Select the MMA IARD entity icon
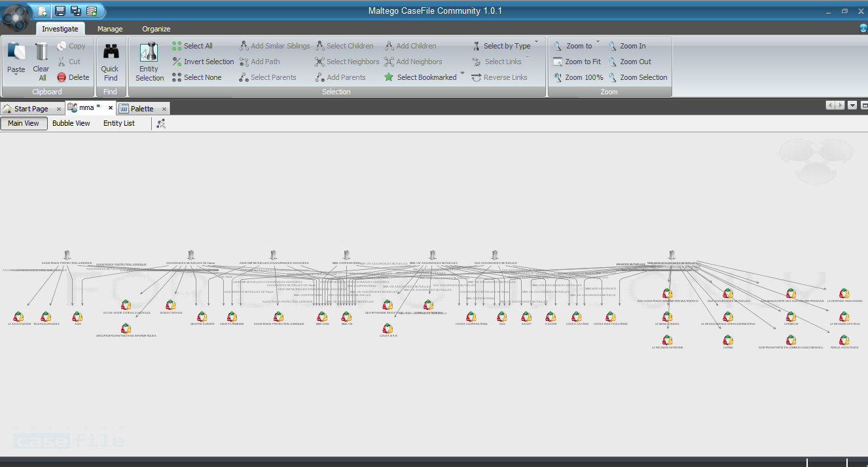The image size is (868, 467). (x=322, y=317)
